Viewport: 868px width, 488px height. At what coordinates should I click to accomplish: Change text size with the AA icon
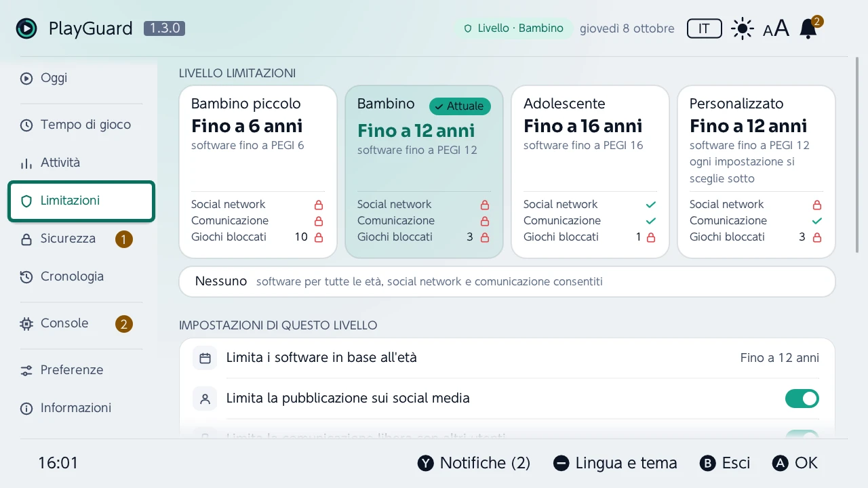click(x=776, y=28)
